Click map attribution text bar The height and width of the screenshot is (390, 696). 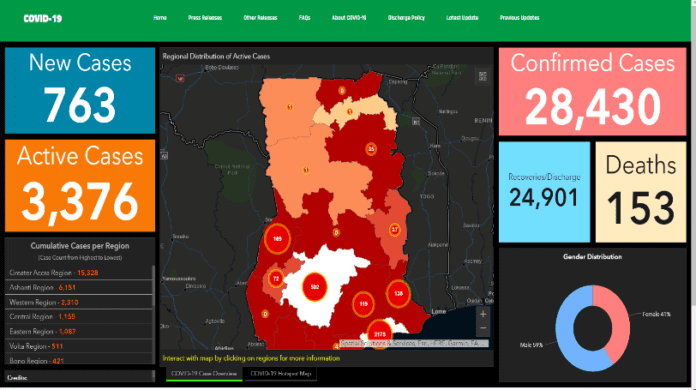coord(414,343)
